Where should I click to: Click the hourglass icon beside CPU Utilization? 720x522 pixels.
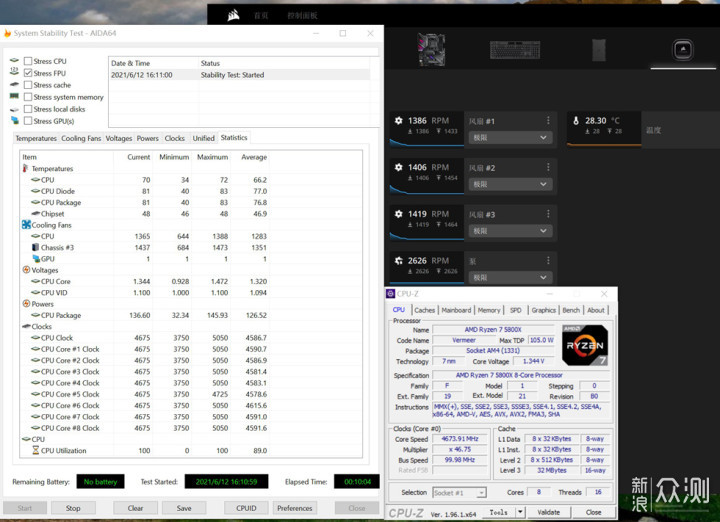[x=35, y=450]
